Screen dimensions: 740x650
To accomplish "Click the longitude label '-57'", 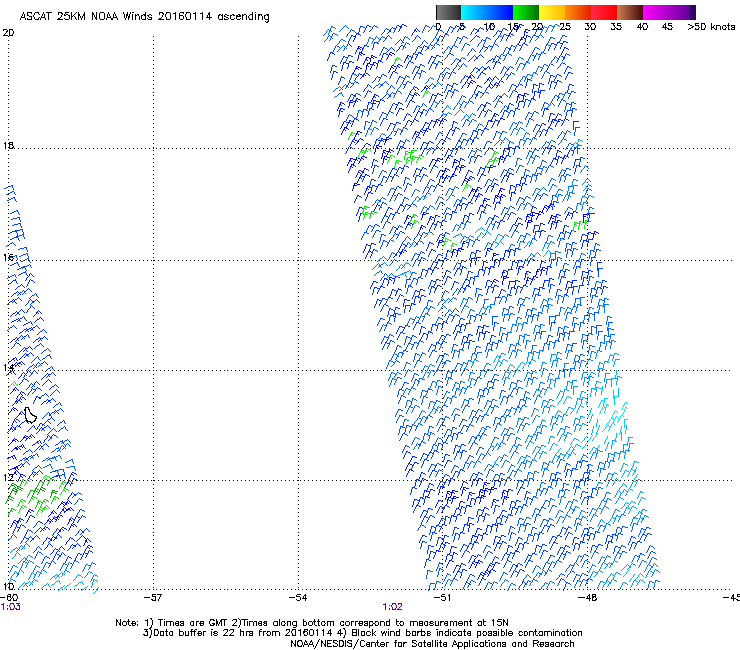I will click(153, 598).
